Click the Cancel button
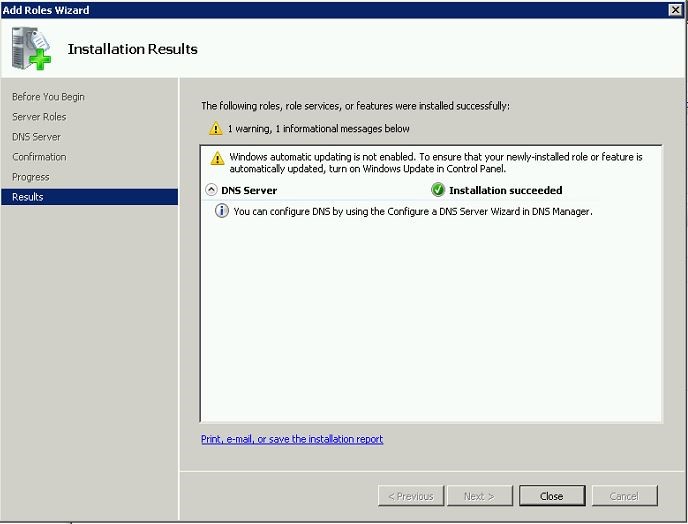Viewport: 688px width, 524px height. [x=624, y=496]
